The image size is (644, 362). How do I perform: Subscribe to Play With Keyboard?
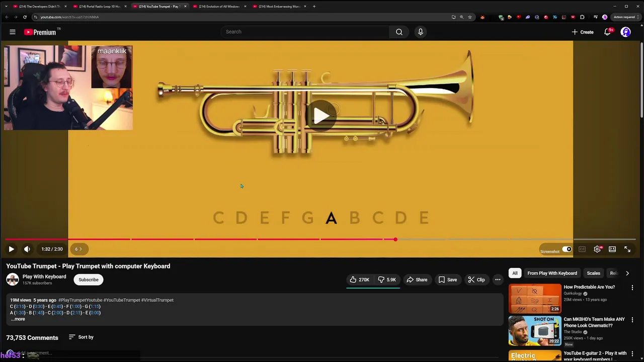tap(89, 280)
